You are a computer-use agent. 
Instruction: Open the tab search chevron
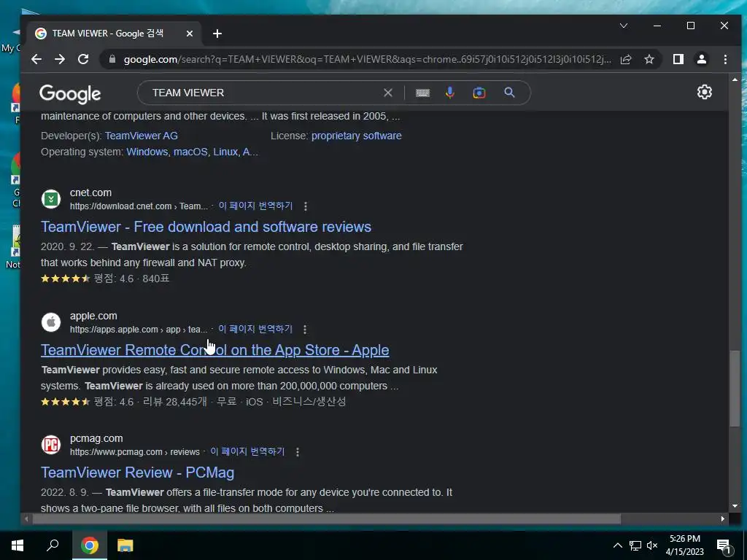pos(623,26)
